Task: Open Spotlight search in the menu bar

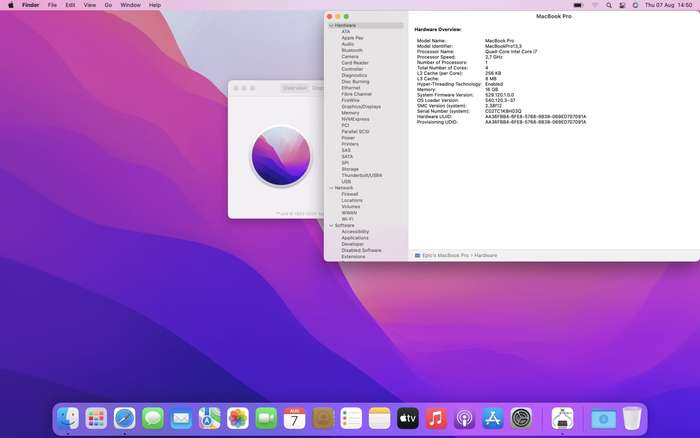Action: tap(608, 5)
